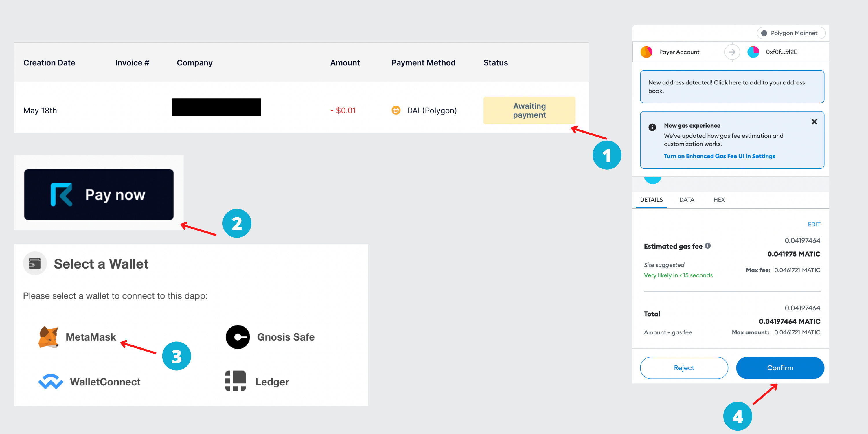Click the DAI coin icon
The height and width of the screenshot is (434, 868).
[396, 110]
